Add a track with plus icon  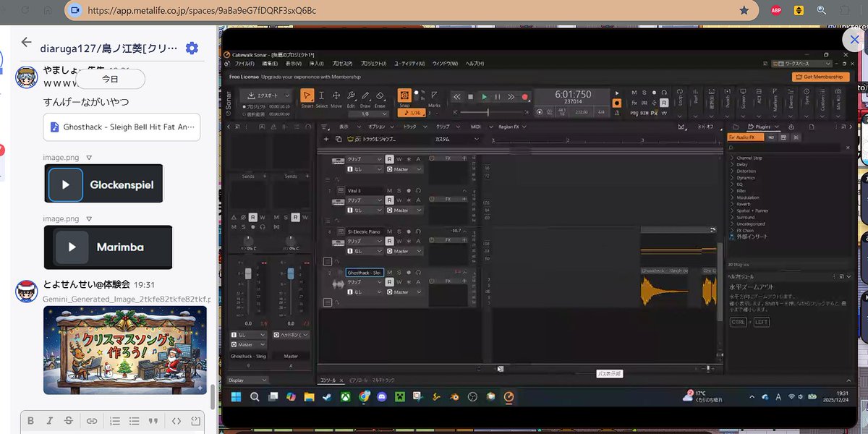327,139
